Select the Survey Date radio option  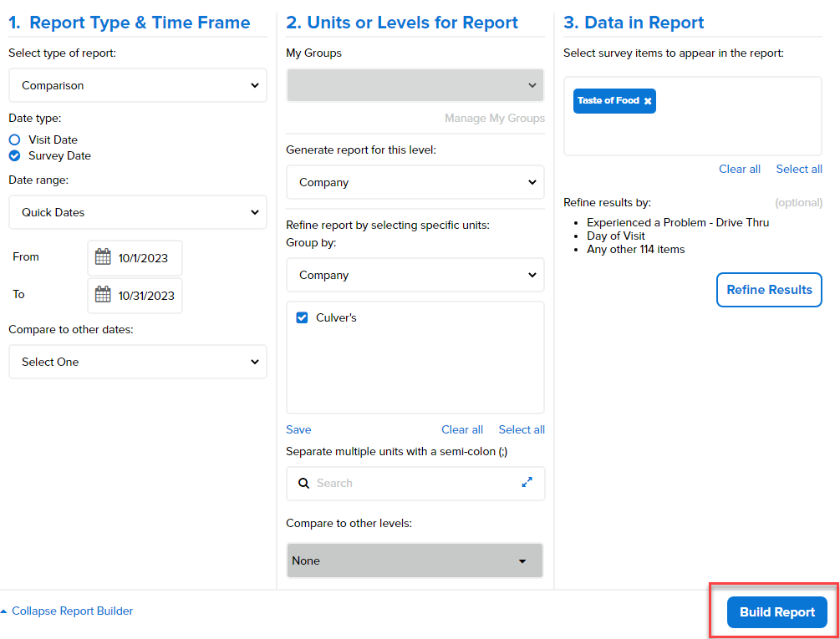(x=14, y=156)
